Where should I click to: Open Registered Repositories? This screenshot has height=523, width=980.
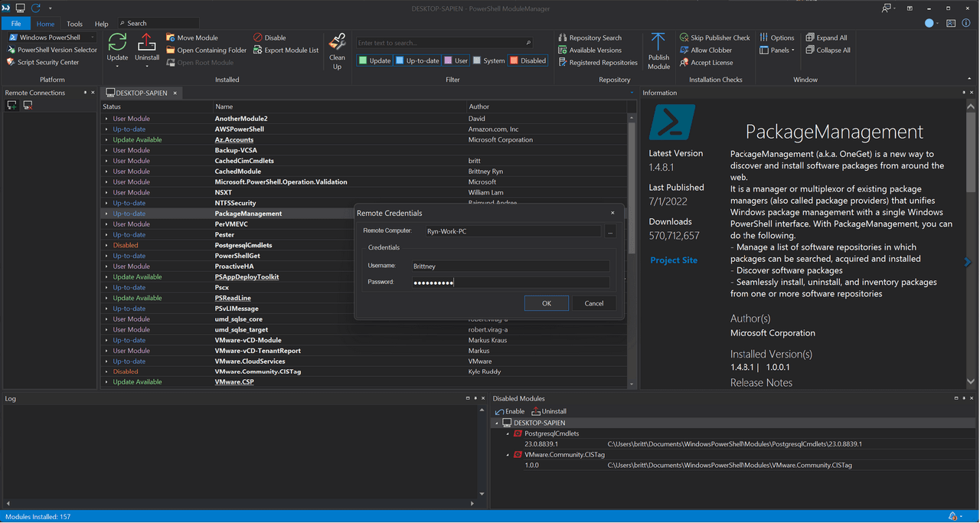tap(597, 62)
